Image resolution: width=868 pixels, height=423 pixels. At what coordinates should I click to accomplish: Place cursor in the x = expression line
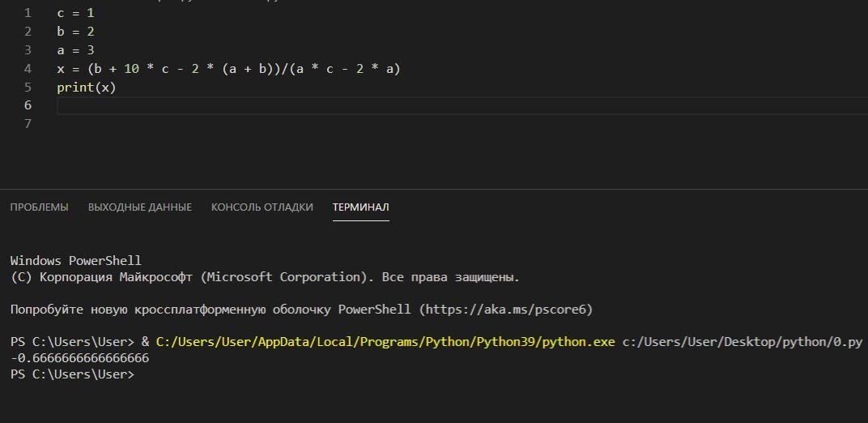[228, 69]
